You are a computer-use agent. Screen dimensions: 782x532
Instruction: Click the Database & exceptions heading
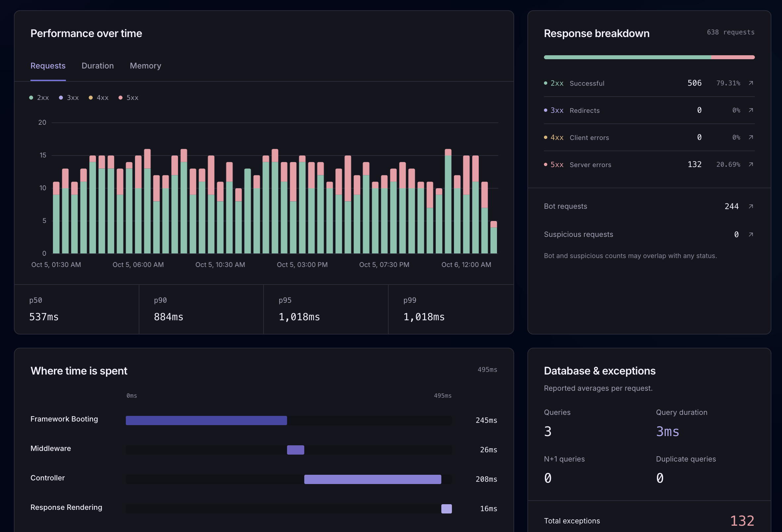[600, 371]
